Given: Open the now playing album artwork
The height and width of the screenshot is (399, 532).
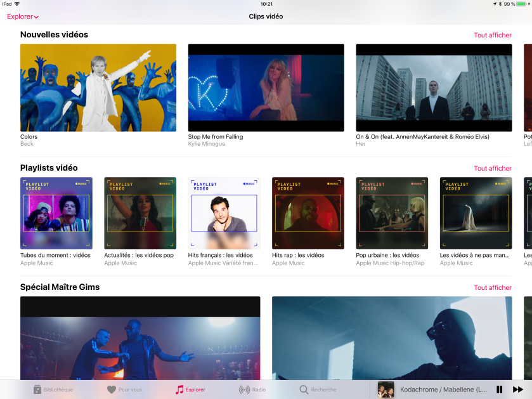Looking at the screenshot, I should click(x=386, y=389).
